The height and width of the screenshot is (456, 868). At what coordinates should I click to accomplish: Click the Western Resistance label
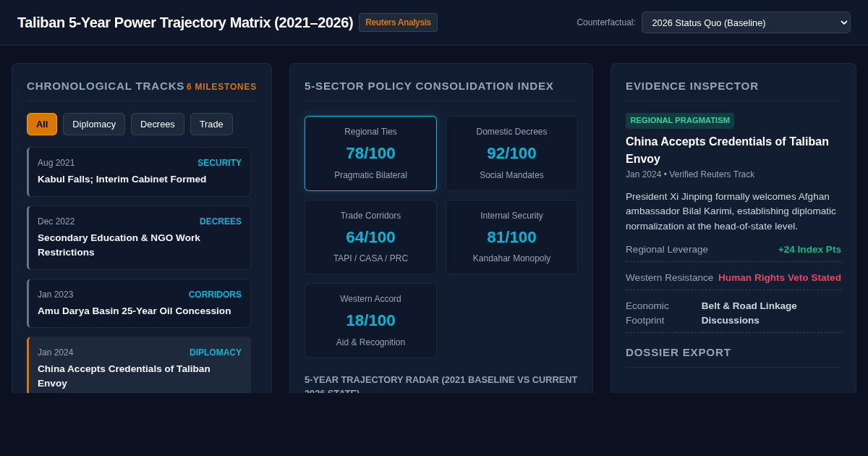(669, 277)
